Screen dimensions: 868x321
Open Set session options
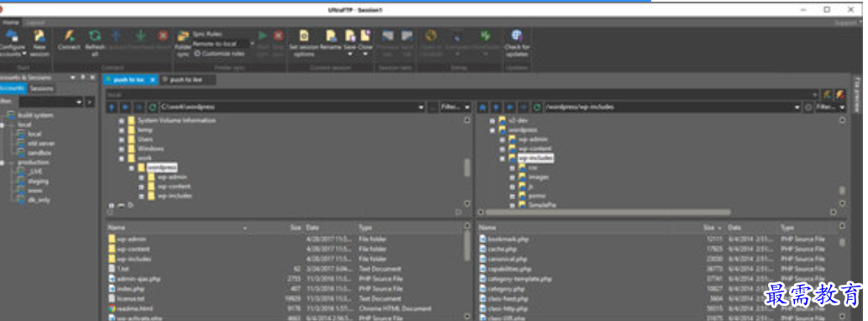point(304,43)
